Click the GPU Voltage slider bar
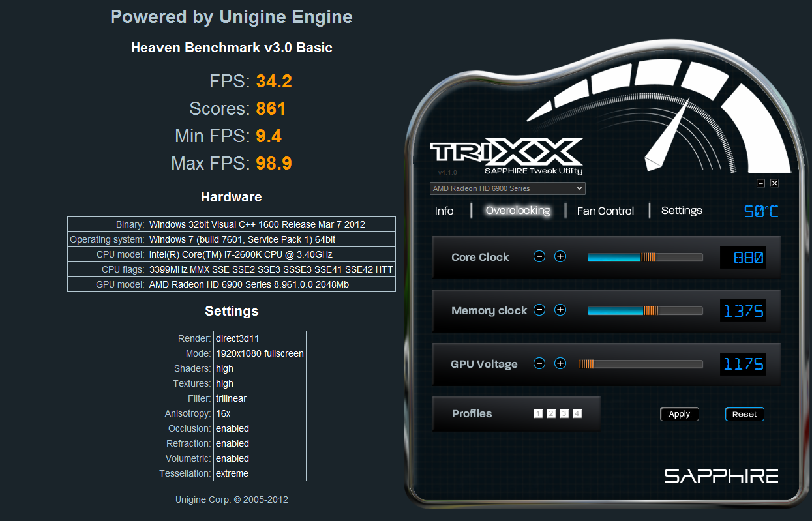This screenshot has width=812, height=521. click(x=641, y=364)
